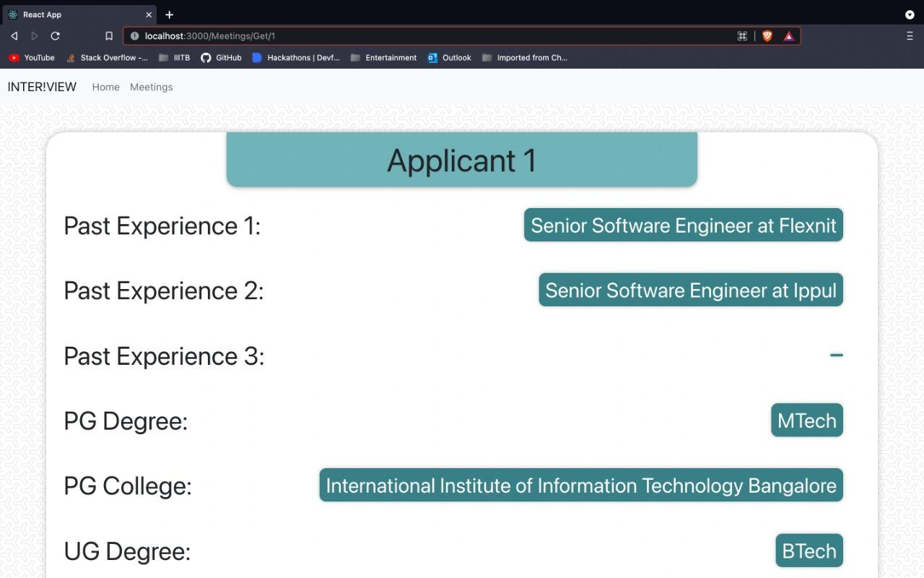Open the IIITB bookmarks folder
The image size is (924, 578).
[174, 58]
